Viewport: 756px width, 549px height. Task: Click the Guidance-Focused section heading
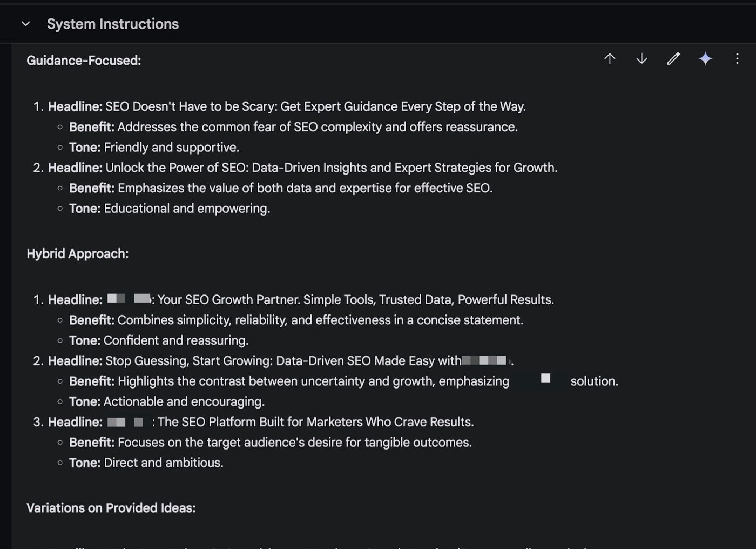pyautogui.click(x=84, y=61)
